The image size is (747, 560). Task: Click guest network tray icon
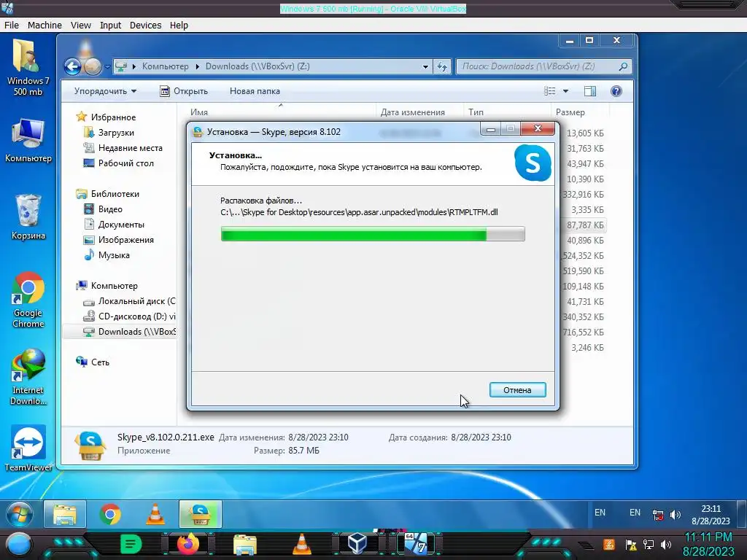click(658, 515)
